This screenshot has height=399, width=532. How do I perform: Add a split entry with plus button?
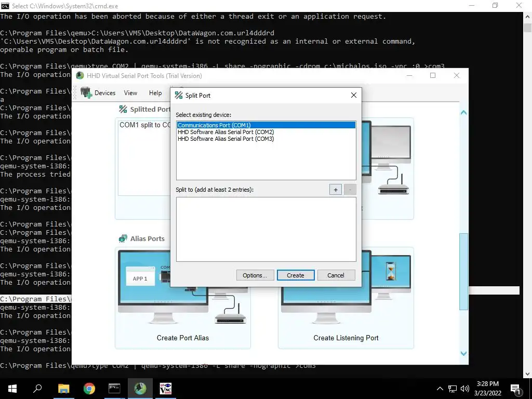tap(336, 190)
